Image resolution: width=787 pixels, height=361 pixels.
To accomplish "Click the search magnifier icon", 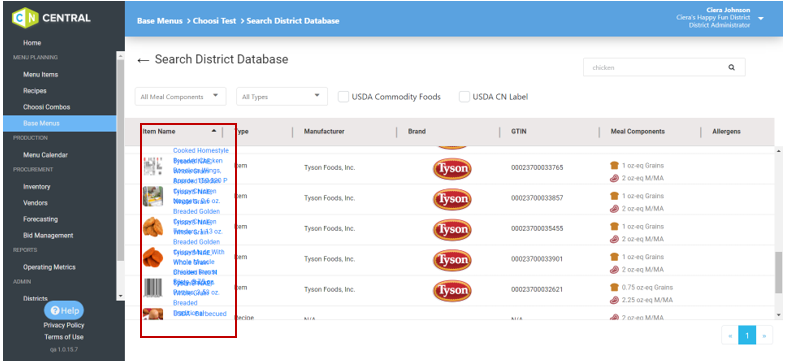I will (731, 67).
